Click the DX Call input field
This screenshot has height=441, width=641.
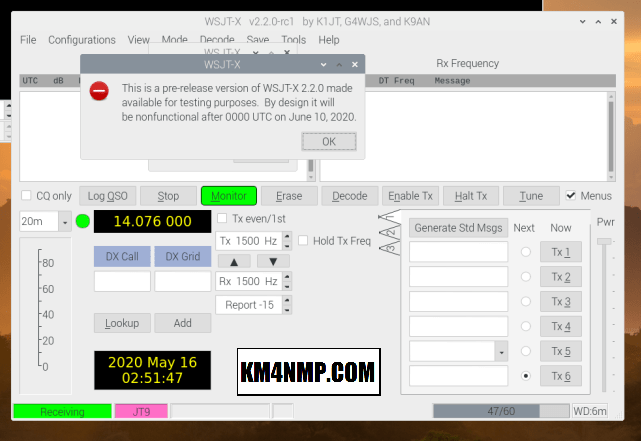click(x=122, y=282)
